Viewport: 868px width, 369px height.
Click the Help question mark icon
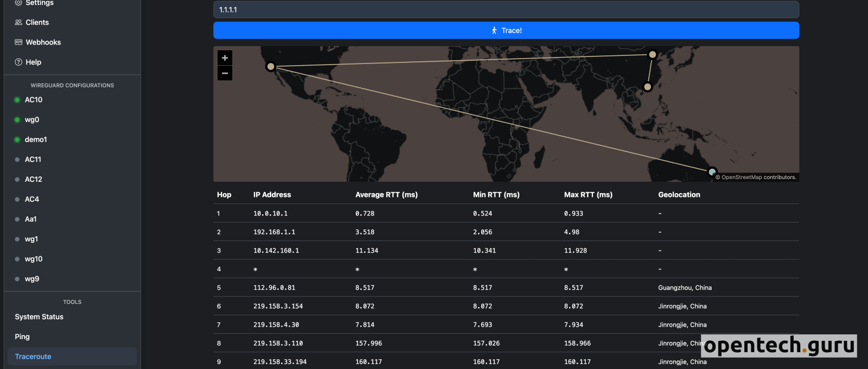pos(18,62)
